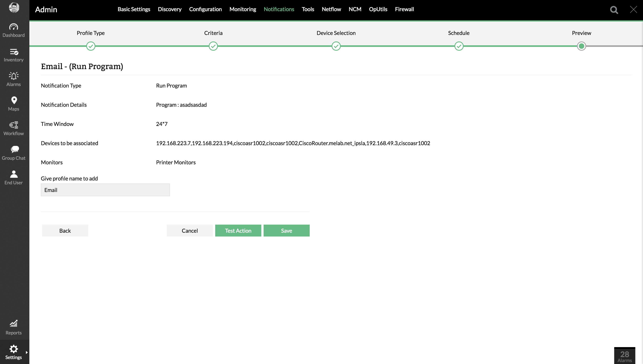Open the Monitoring menu tab
Screen dimensions: 643x364
coord(242,9)
